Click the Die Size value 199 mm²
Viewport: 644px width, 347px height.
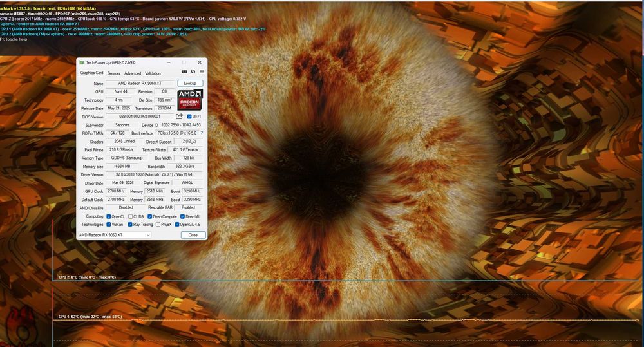pos(165,100)
